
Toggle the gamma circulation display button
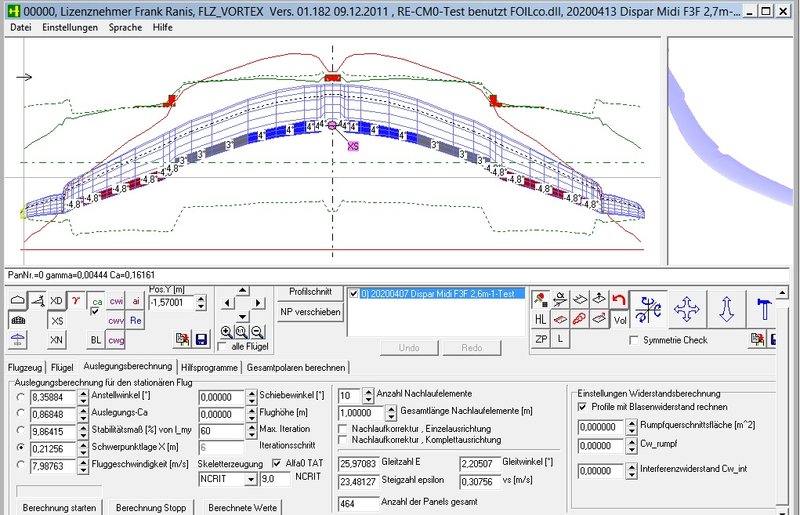coord(77,300)
